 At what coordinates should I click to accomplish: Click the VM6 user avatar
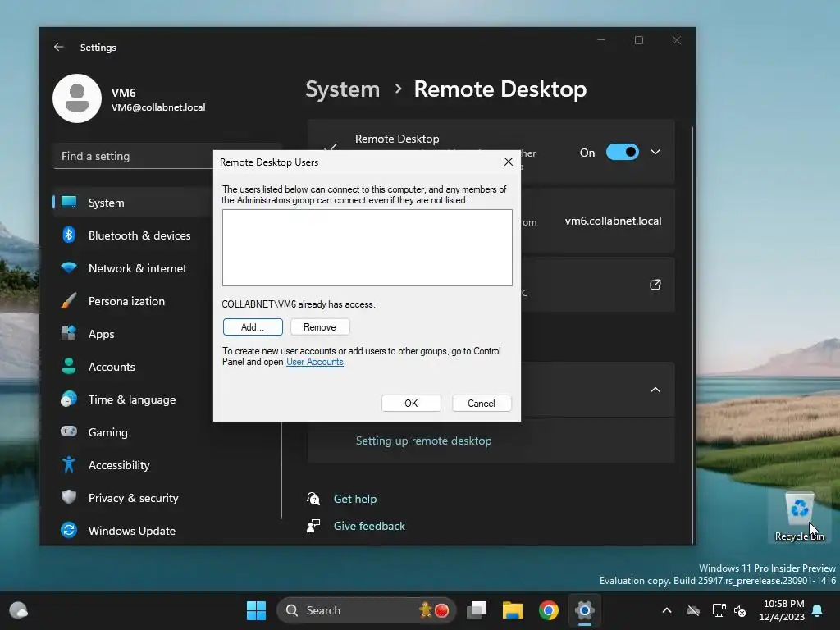(x=77, y=98)
